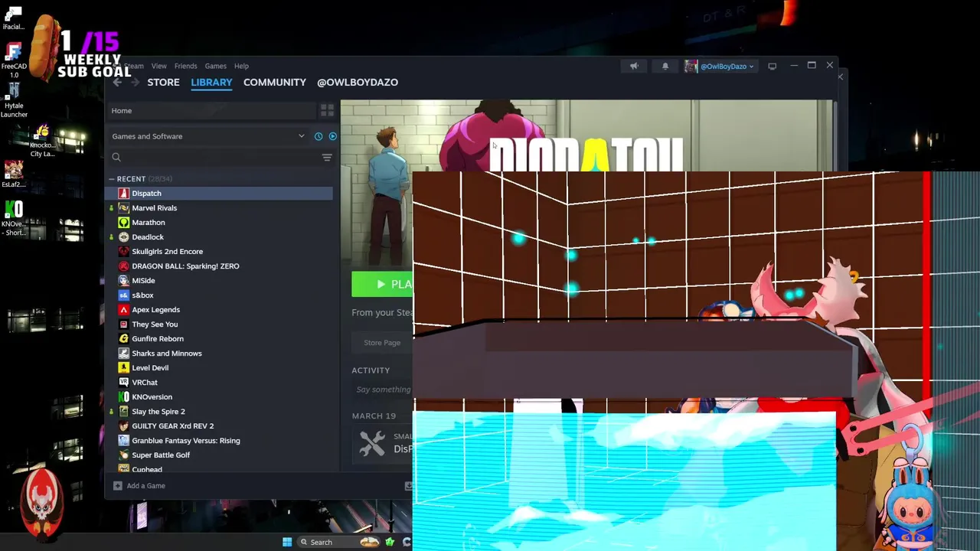The image size is (980, 551).
Task: Select Apex Legends in the library list
Action: click(x=219, y=310)
